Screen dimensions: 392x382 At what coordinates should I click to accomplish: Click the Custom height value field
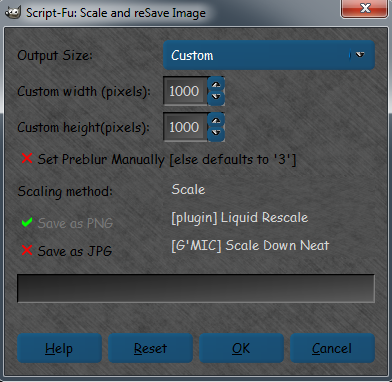coord(185,127)
